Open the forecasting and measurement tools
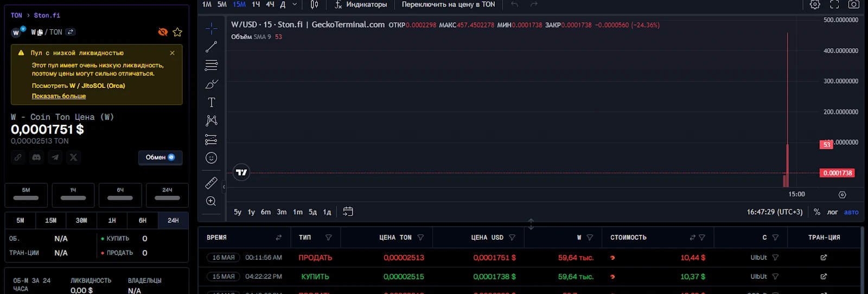Image resolution: width=868 pixels, height=294 pixels. (x=211, y=139)
